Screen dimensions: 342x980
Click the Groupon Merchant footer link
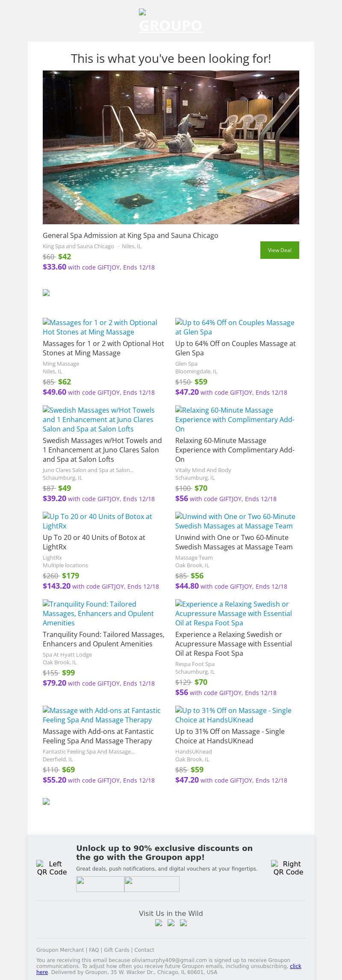pos(60,950)
